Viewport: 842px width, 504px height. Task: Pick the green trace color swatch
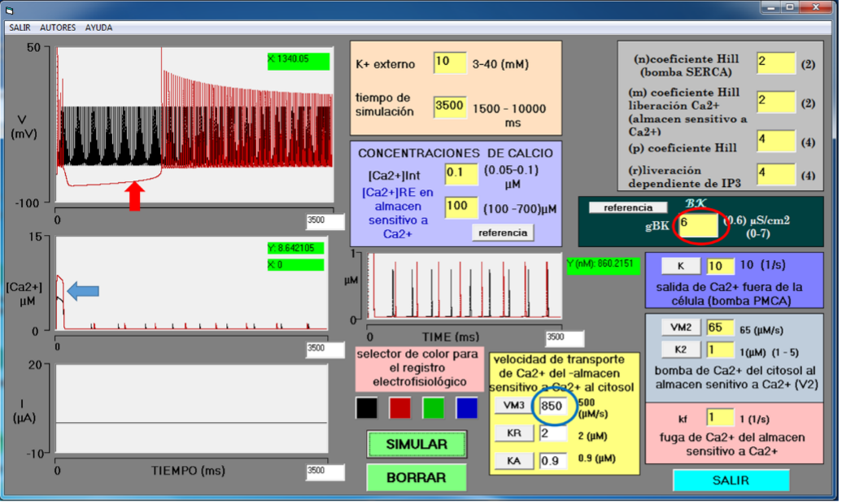pos(433,408)
